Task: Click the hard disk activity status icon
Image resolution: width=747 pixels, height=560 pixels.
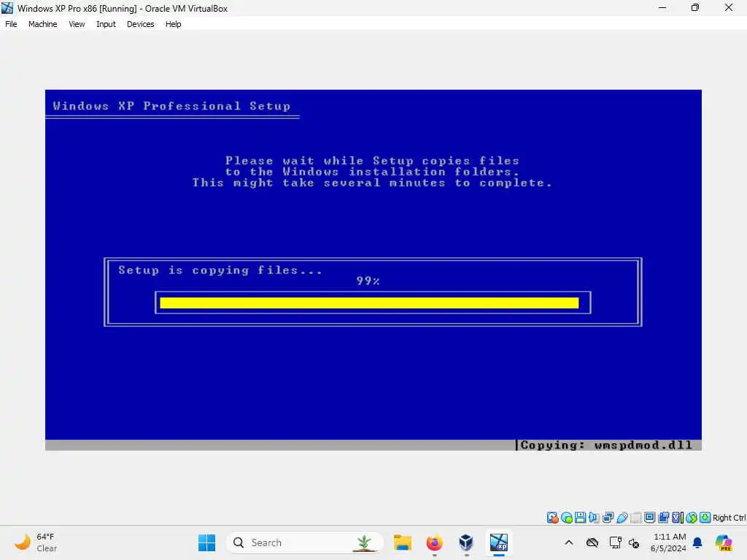Action: coord(553,518)
